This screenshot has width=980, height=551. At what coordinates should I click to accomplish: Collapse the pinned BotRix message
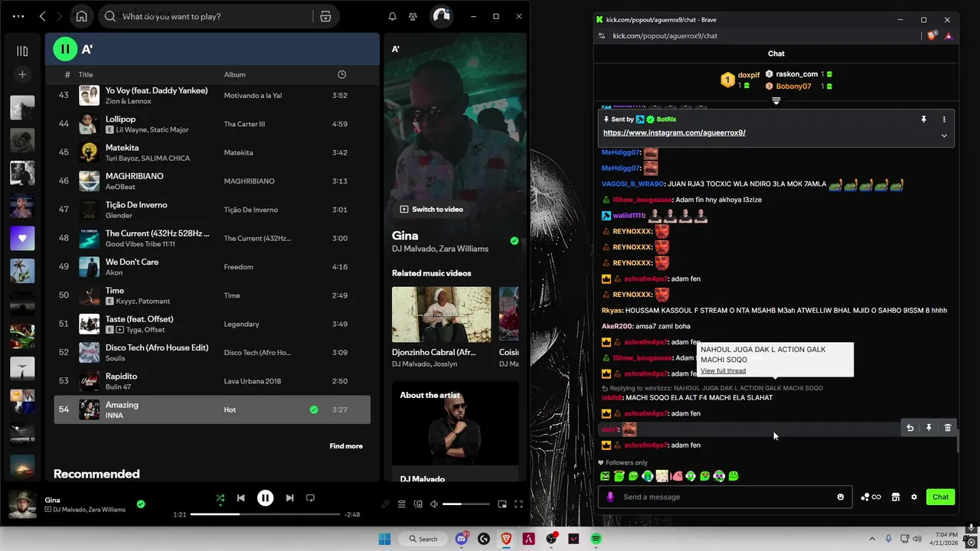pos(944,135)
